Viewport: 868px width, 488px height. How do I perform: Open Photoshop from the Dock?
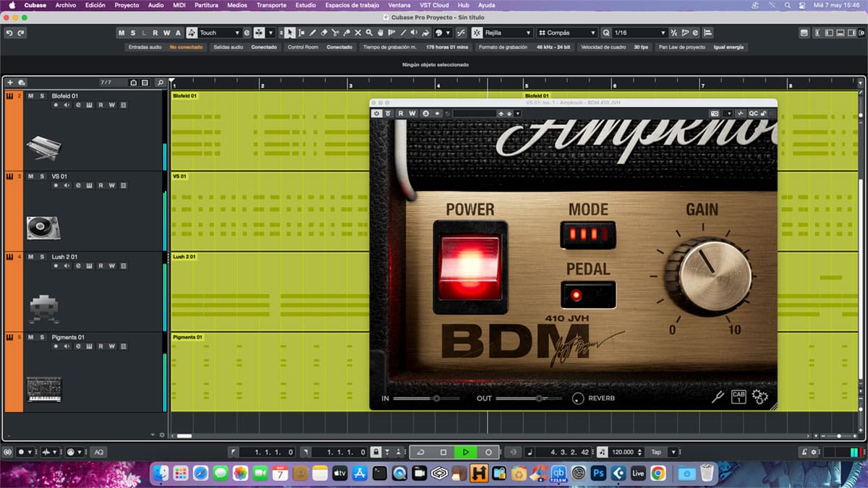(x=598, y=474)
